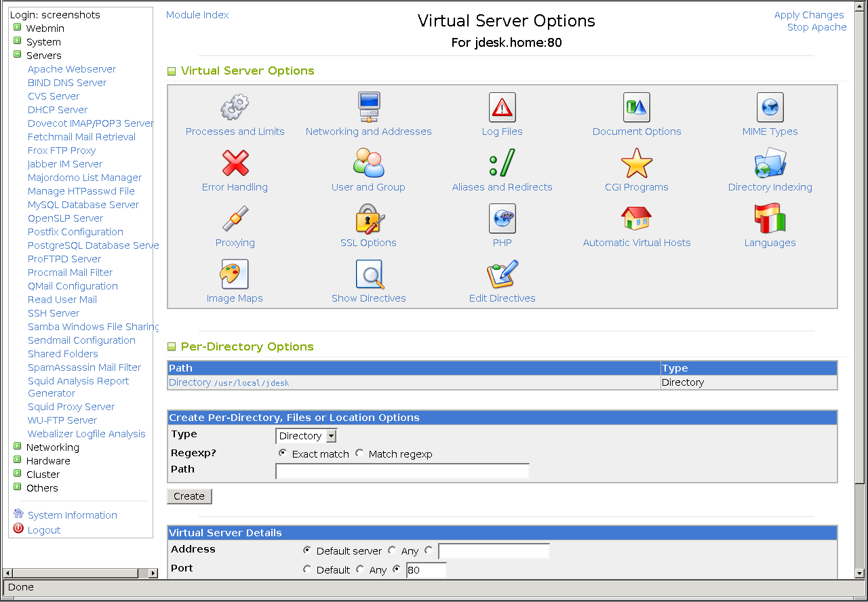
Task: Click the Apply Changes link
Action: (x=809, y=15)
